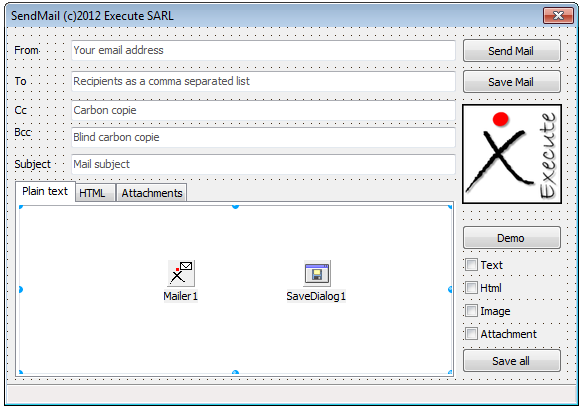Screen dimensions: 587x410
Task: Close the SendMail window
Action: click(558, 15)
